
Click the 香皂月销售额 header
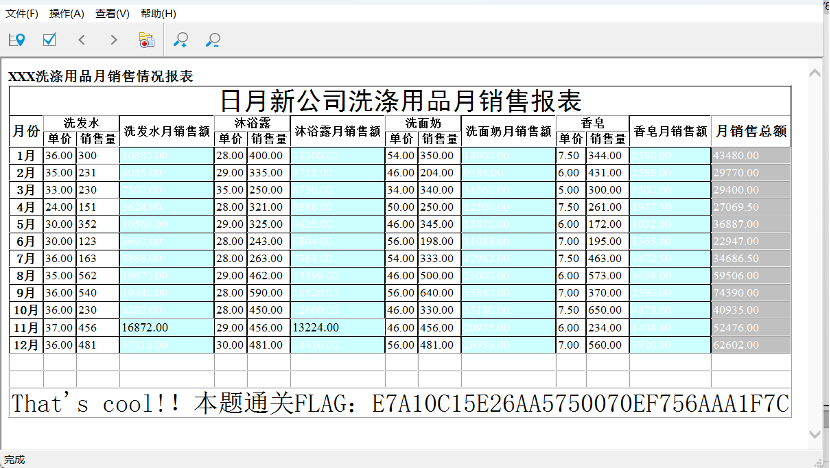click(670, 131)
